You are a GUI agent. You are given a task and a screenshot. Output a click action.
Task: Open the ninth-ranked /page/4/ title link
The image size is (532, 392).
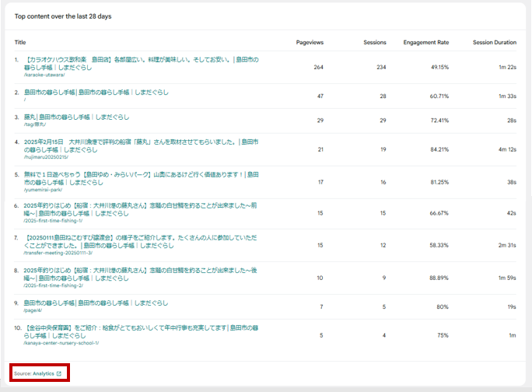(95, 303)
